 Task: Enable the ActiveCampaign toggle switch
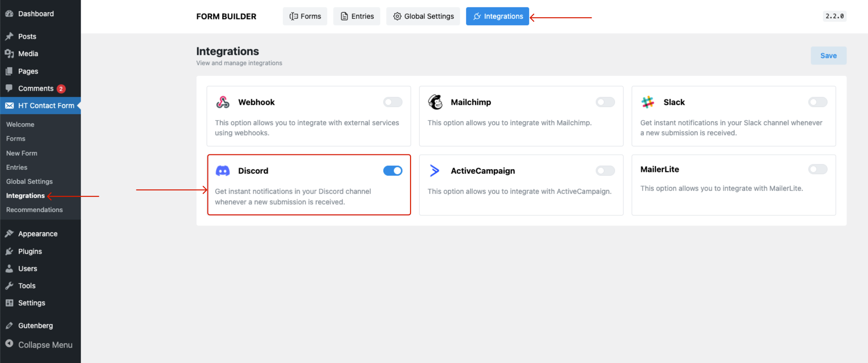[605, 171]
